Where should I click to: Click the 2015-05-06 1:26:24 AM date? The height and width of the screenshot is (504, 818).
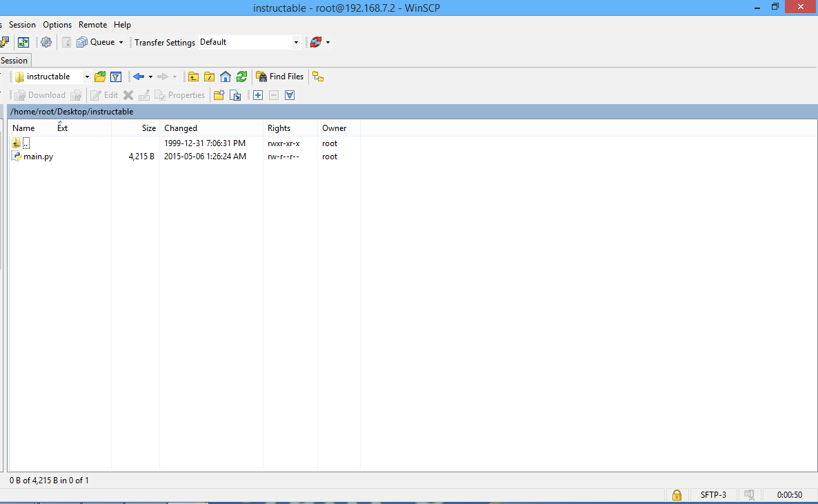[x=205, y=157]
